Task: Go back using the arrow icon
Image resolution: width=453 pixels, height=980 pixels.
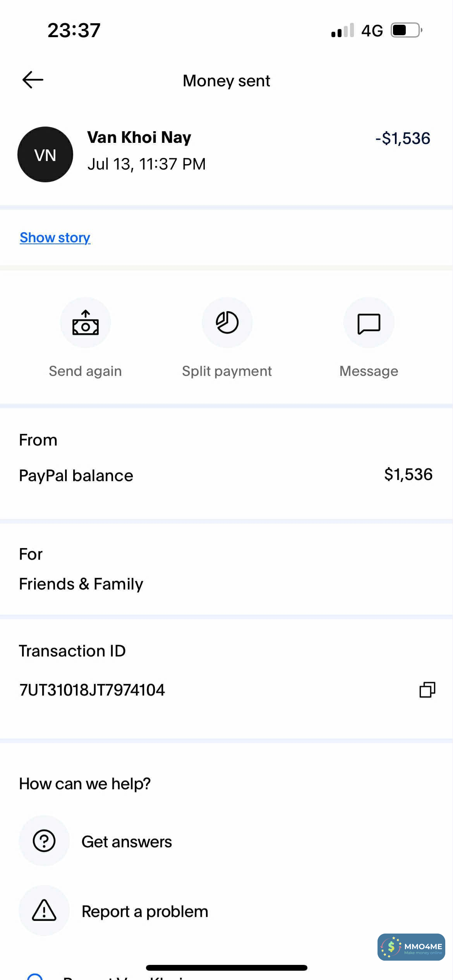Action: (x=33, y=80)
